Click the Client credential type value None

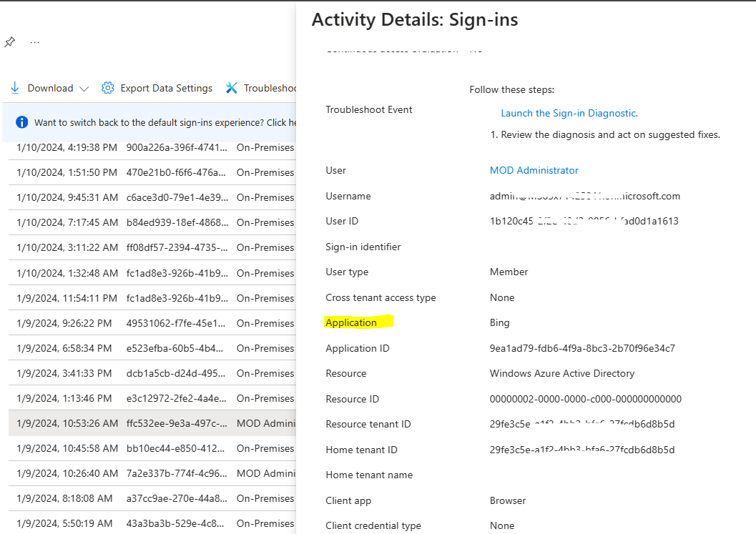(x=502, y=526)
